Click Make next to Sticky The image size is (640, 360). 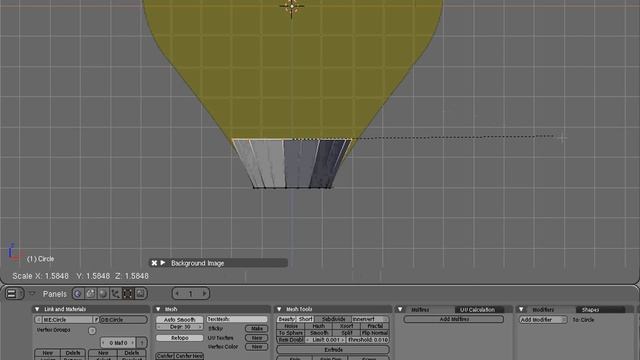(x=256, y=329)
